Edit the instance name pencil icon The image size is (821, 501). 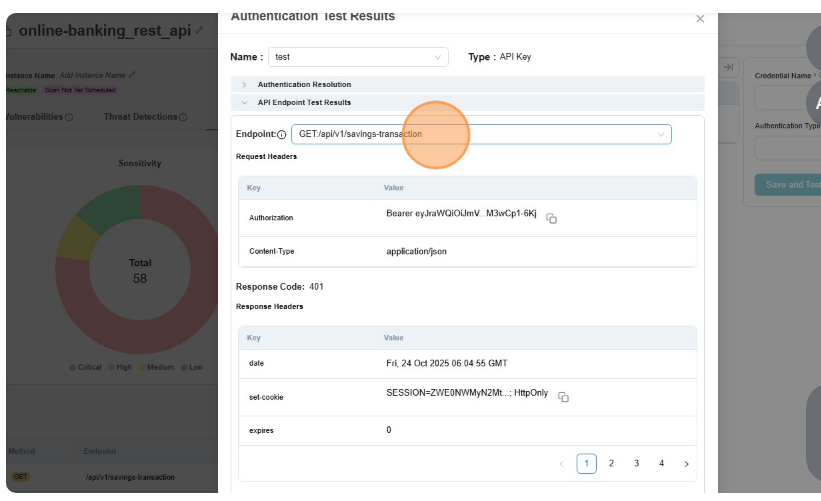coord(132,75)
